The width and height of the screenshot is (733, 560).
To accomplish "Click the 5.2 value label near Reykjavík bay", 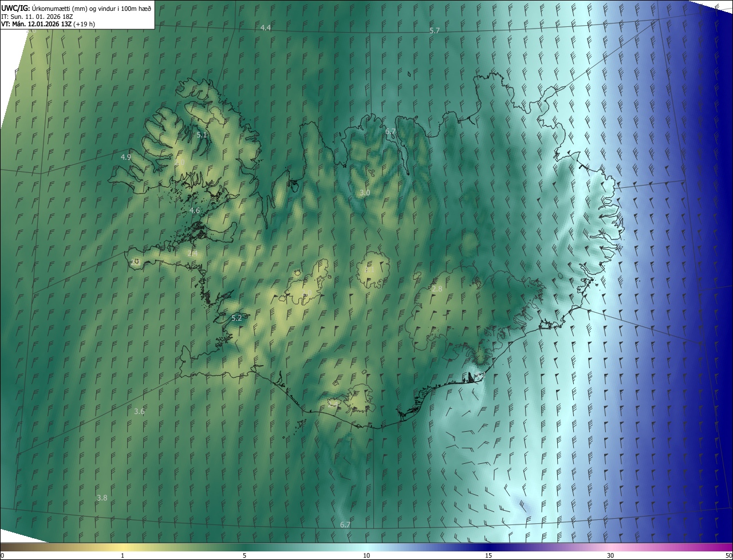I will coord(237,317).
